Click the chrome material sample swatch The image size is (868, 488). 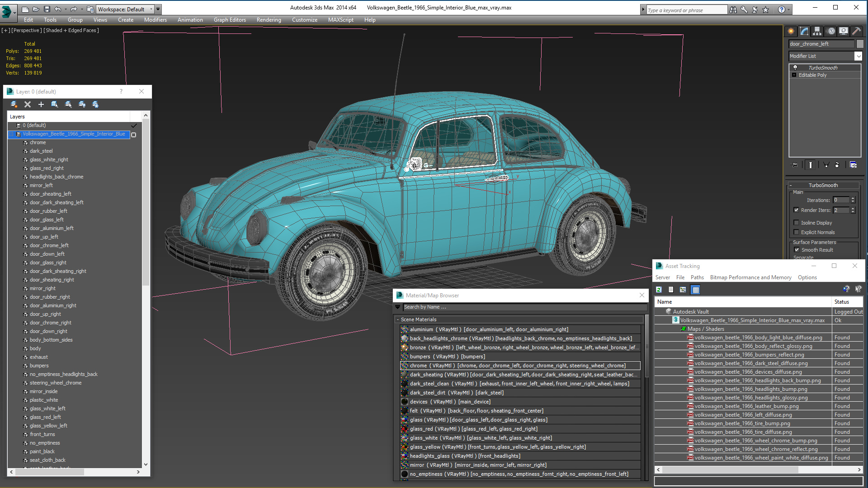(x=405, y=366)
